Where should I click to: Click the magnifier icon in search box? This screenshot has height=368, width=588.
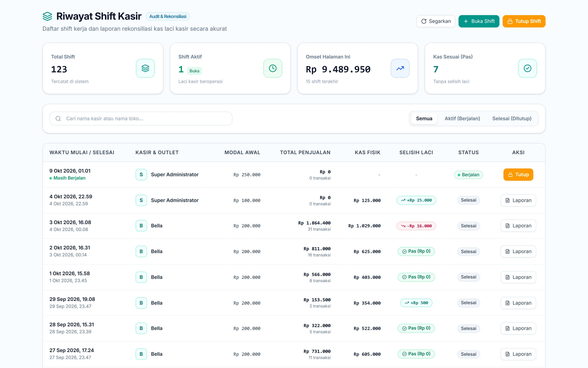click(58, 119)
